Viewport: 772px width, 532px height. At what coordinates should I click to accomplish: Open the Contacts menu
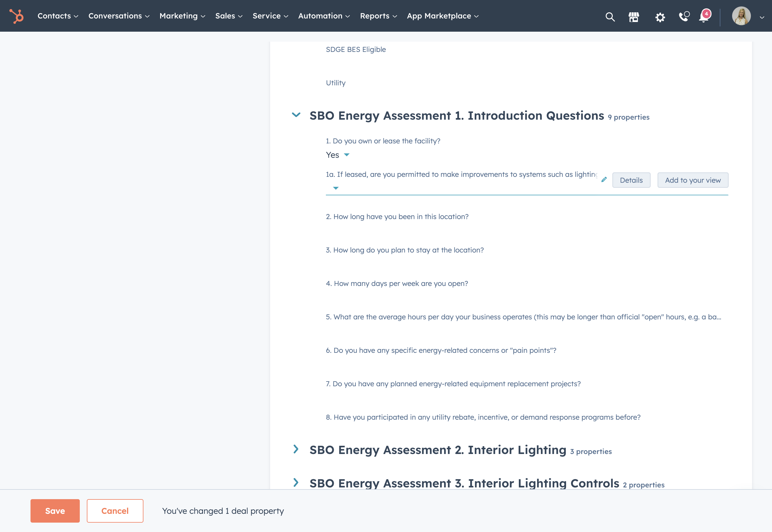pos(58,16)
